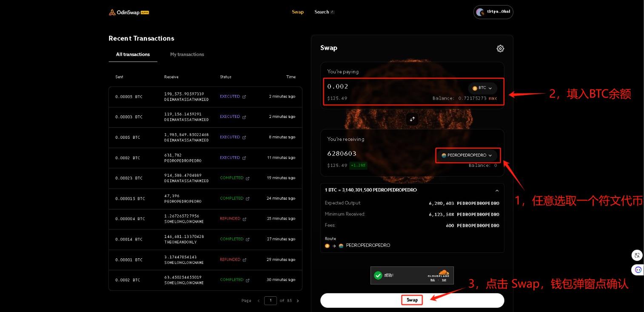The width and height of the screenshot is (644, 312).
Task: Click Balance: 0.72175273 text
Action: [x=459, y=98]
